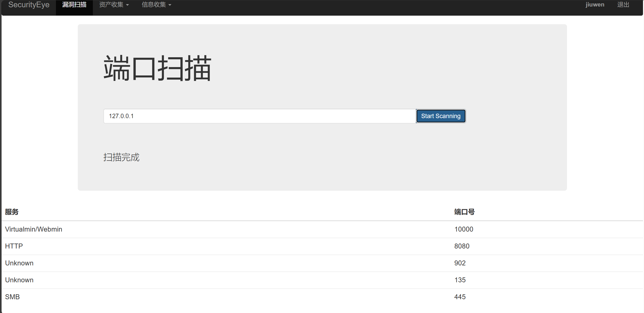Click the 端口扫描 page heading

[x=157, y=68]
